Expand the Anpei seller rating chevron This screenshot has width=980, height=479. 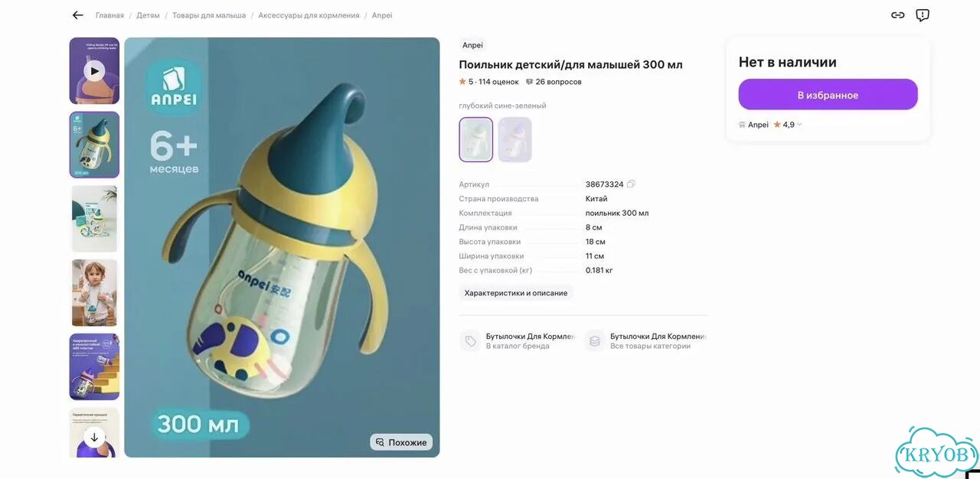pos(799,125)
